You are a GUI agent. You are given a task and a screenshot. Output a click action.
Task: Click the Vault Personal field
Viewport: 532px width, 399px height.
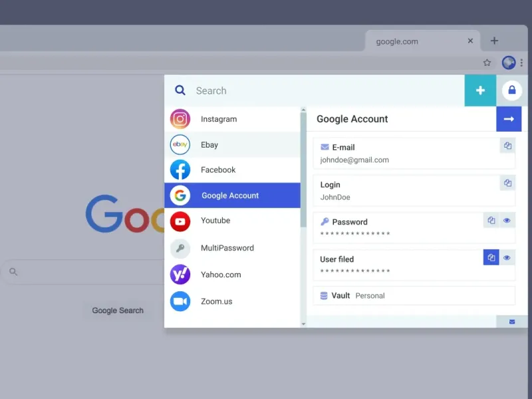coord(414,295)
